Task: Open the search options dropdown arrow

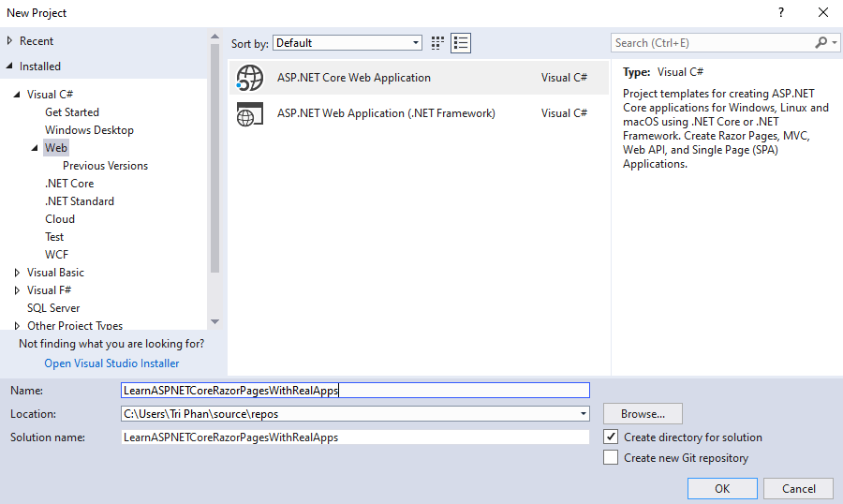Action: click(x=835, y=42)
